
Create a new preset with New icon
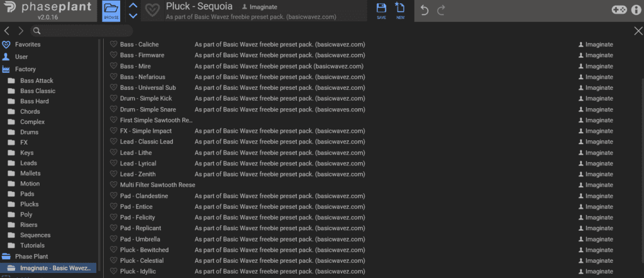click(400, 11)
